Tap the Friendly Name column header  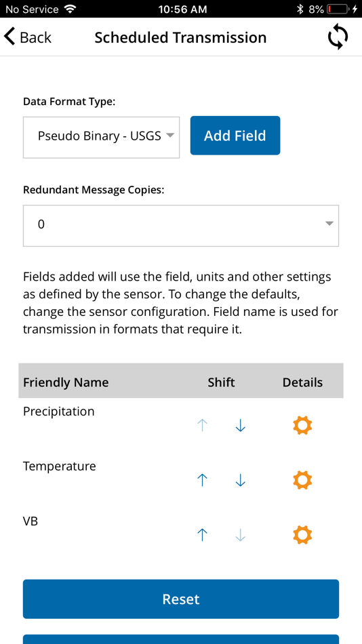pos(66,382)
